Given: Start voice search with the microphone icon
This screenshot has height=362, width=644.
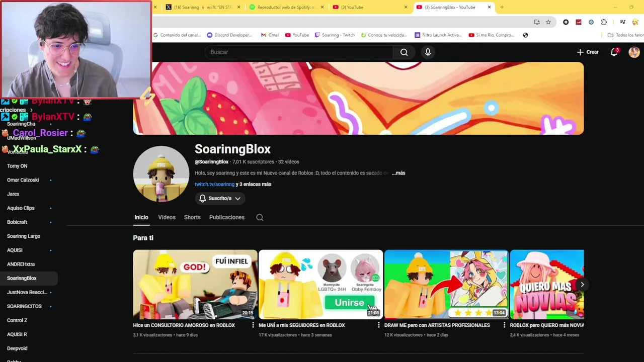Looking at the screenshot, I should 428,52.
